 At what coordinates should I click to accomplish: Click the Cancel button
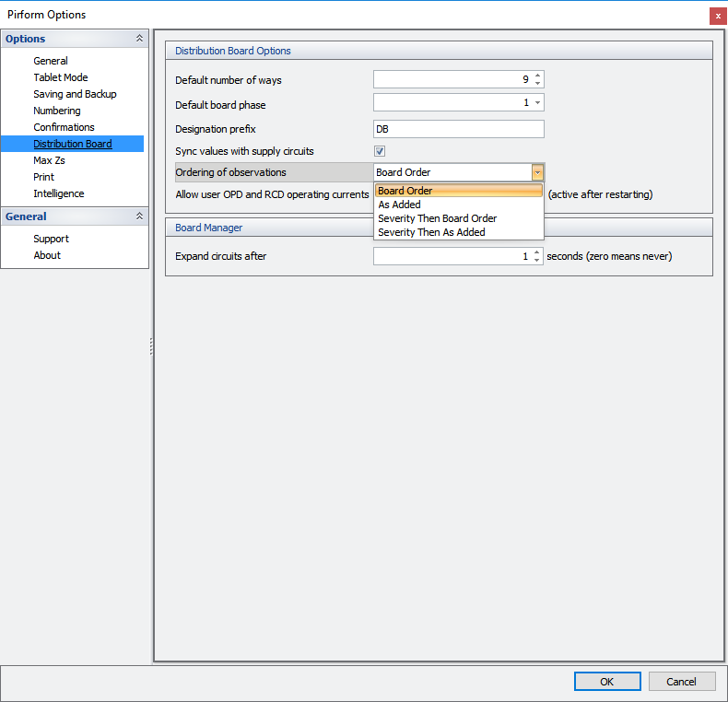click(x=682, y=682)
